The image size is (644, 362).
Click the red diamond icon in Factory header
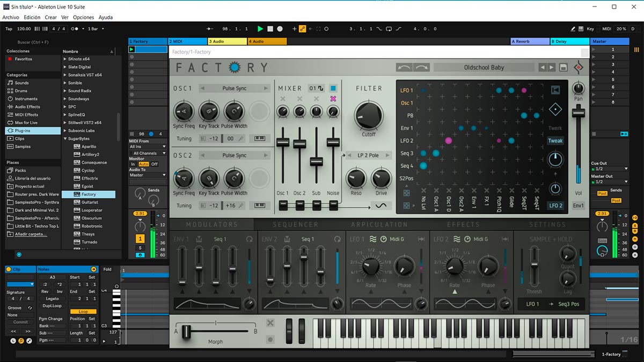pyautogui.click(x=578, y=68)
